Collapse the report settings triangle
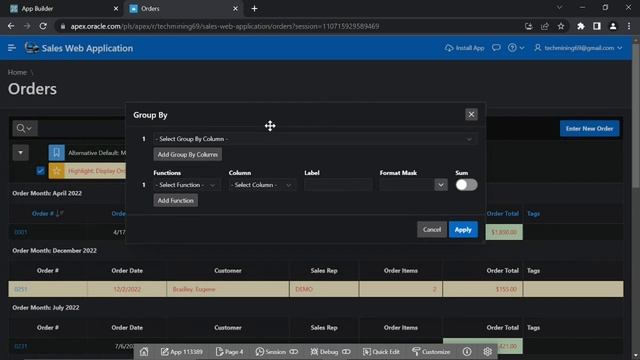Image resolution: width=640 pixels, height=360 pixels. click(x=20, y=153)
